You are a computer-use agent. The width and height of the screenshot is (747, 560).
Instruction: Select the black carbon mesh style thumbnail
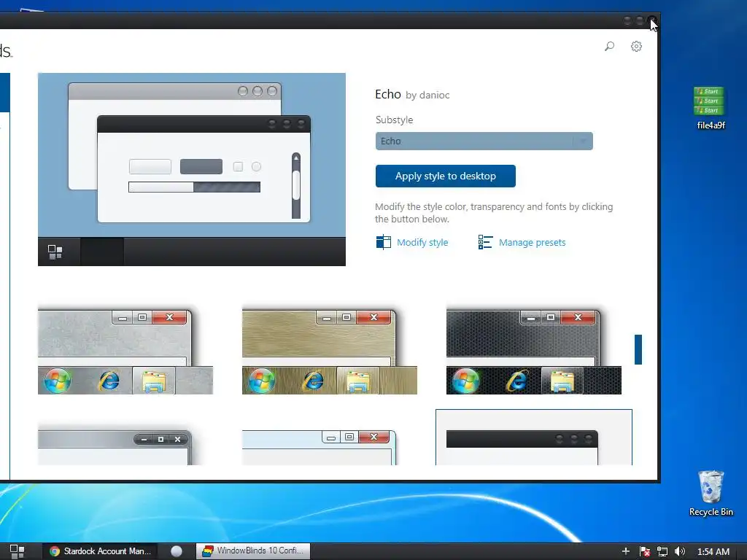533,351
